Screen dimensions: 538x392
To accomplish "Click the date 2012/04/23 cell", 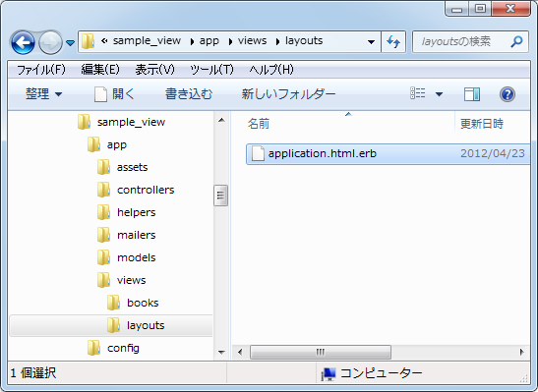I will pyautogui.click(x=493, y=153).
